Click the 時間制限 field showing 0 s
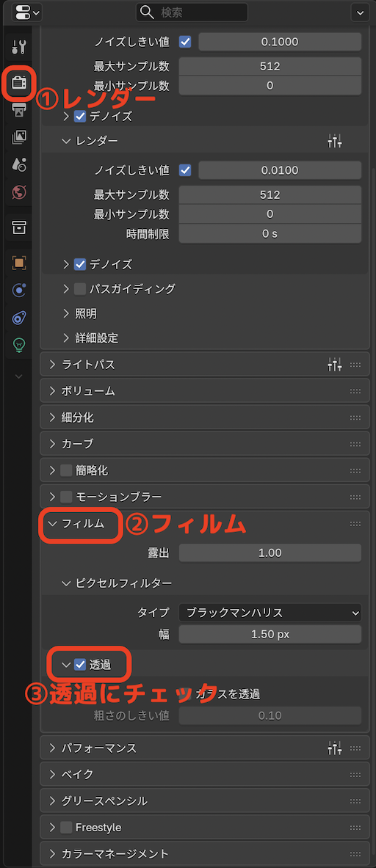The image size is (376, 868). (270, 233)
